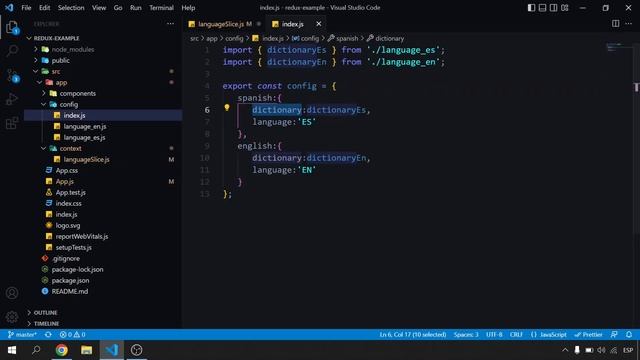
Task: Split the editor to the right
Action: point(615,24)
